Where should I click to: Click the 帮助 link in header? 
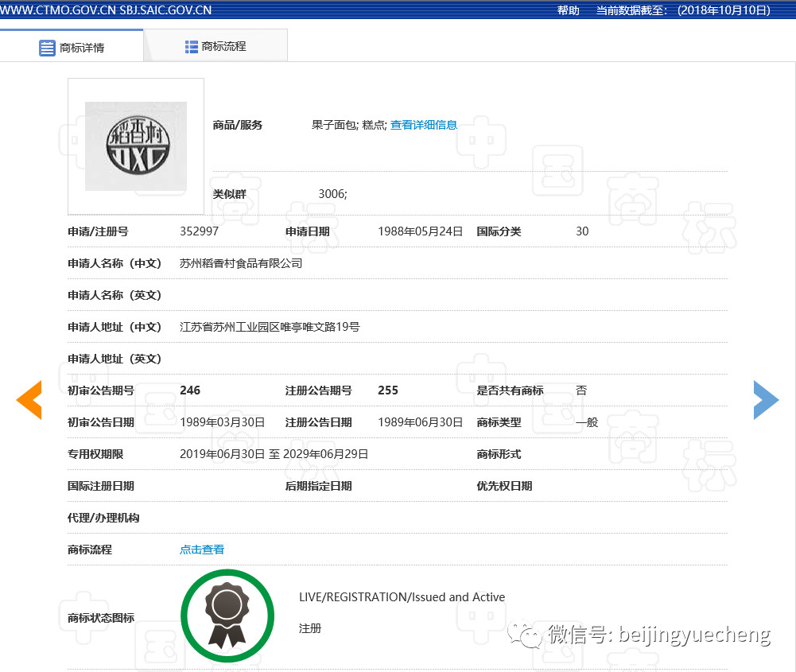click(x=568, y=10)
